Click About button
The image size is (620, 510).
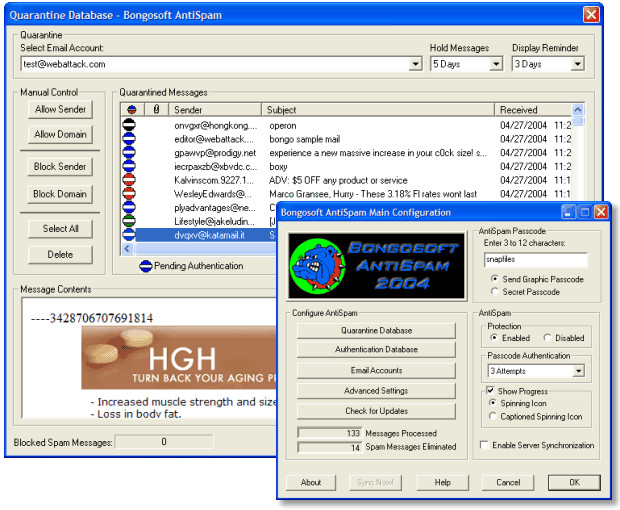(311, 482)
